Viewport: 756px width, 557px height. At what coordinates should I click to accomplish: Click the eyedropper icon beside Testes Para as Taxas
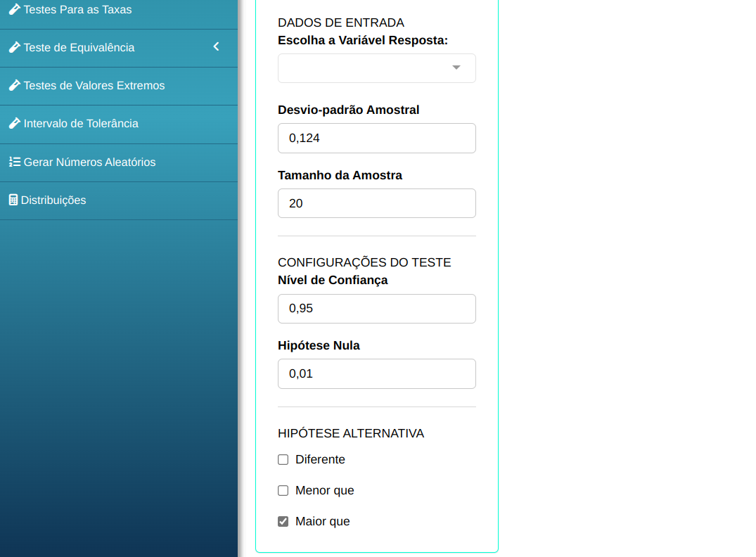pos(14,10)
